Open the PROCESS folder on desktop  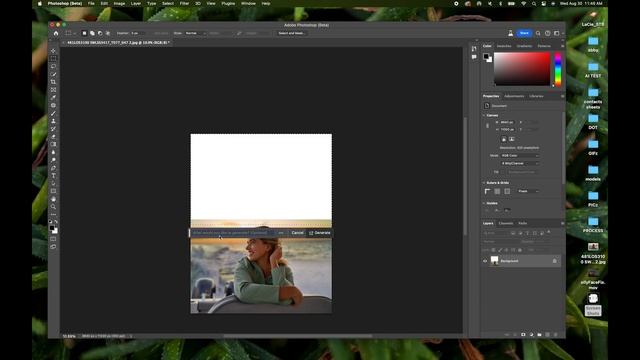(x=593, y=224)
